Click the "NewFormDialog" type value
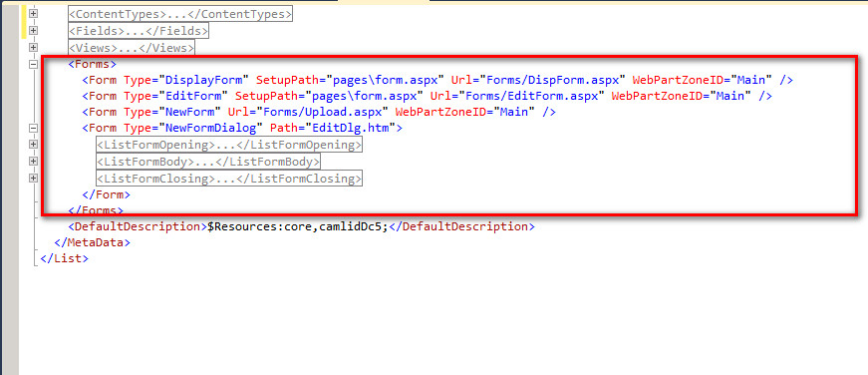868x375 pixels. (211, 129)
